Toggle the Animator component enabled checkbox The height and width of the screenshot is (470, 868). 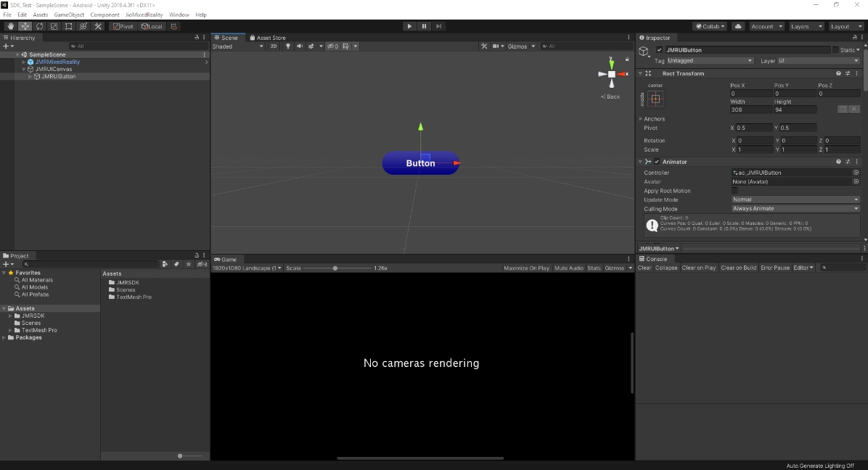coord(657,162)
